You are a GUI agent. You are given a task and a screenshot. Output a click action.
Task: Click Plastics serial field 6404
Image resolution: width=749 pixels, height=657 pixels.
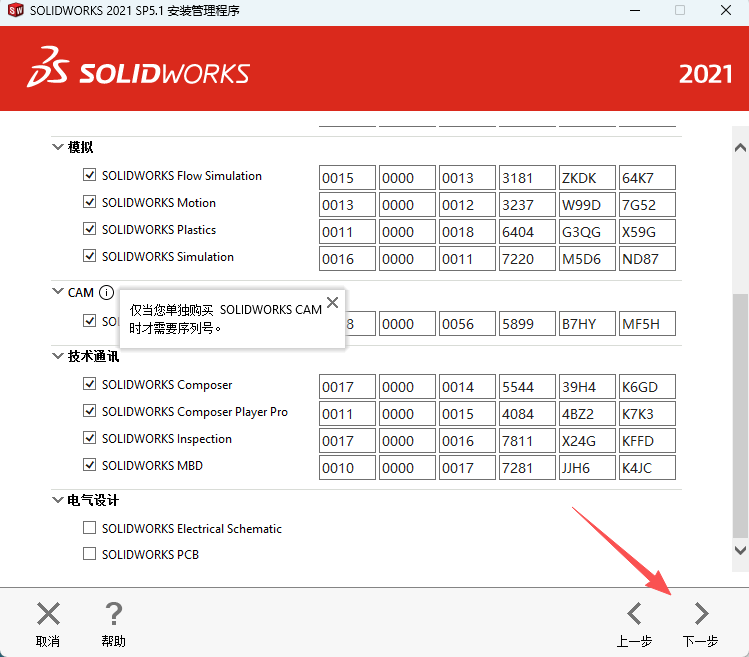(x=527, y=232)
